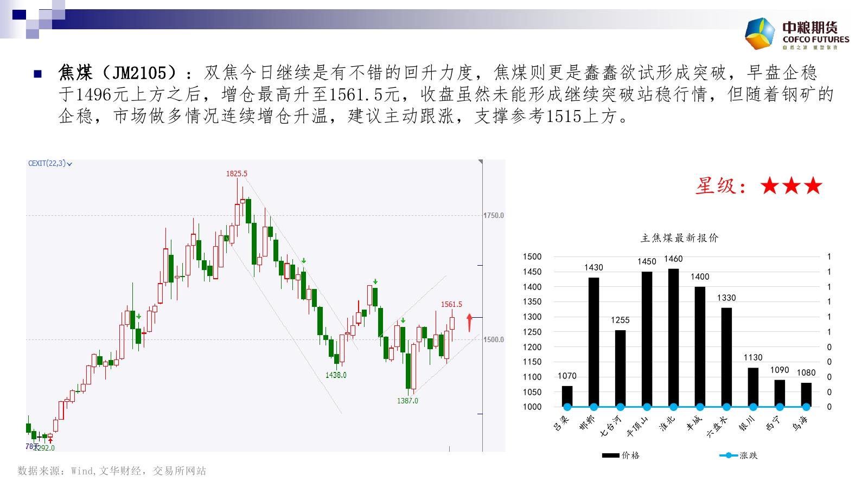868x488 pixels.
Task: Click the COFCO Futures cube logo
Action: click(x=760, y=34)
